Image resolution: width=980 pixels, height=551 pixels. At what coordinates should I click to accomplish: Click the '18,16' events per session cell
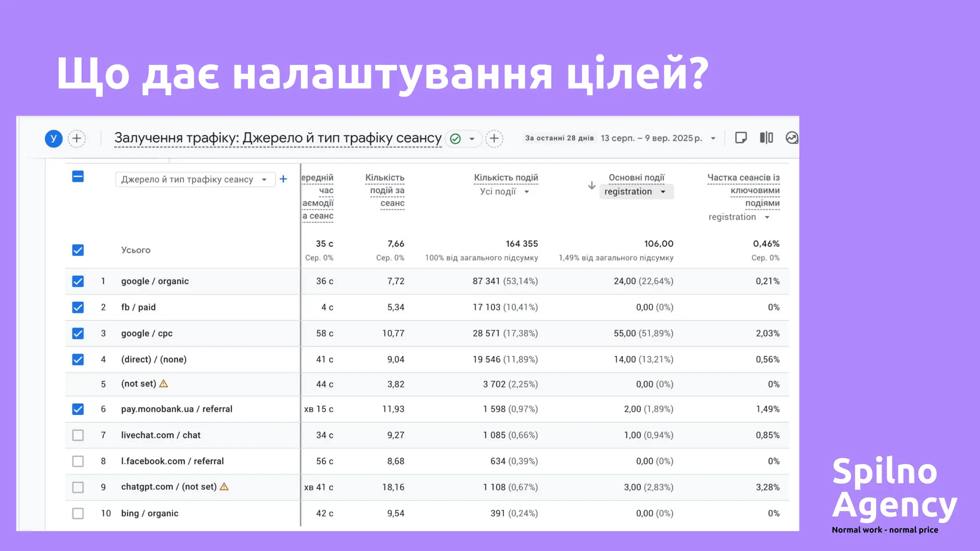coord(393,487)
